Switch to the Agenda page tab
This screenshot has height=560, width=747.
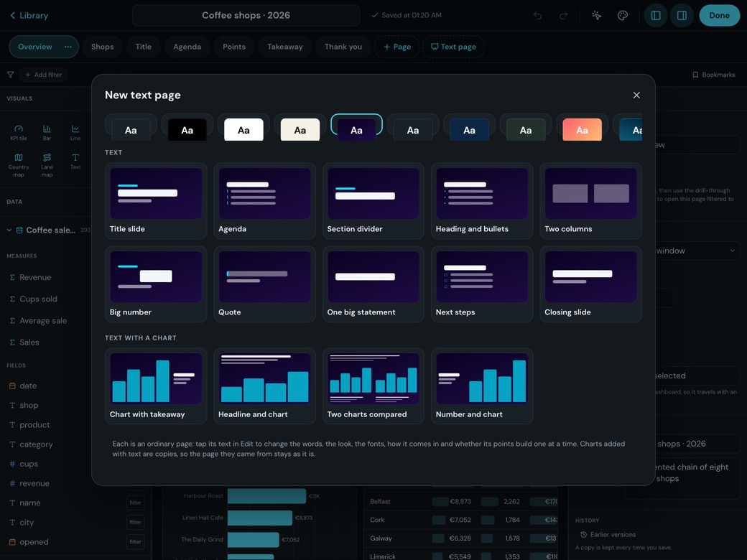tap(187, 47)
